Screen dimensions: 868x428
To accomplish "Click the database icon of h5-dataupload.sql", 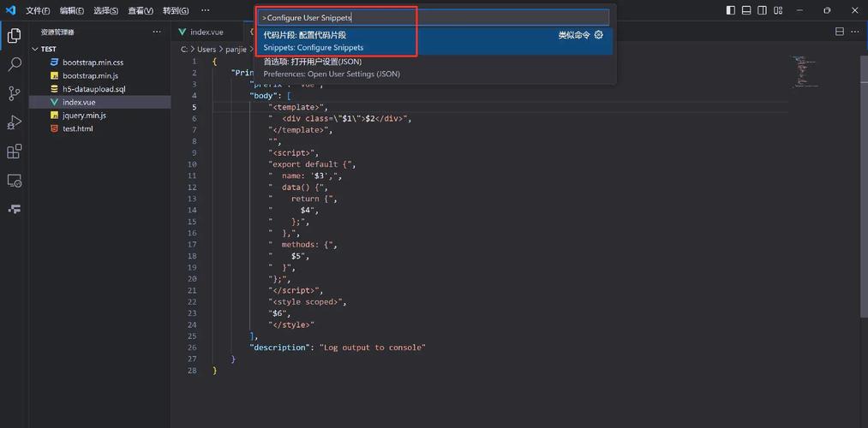I will (x=54, y=89).
